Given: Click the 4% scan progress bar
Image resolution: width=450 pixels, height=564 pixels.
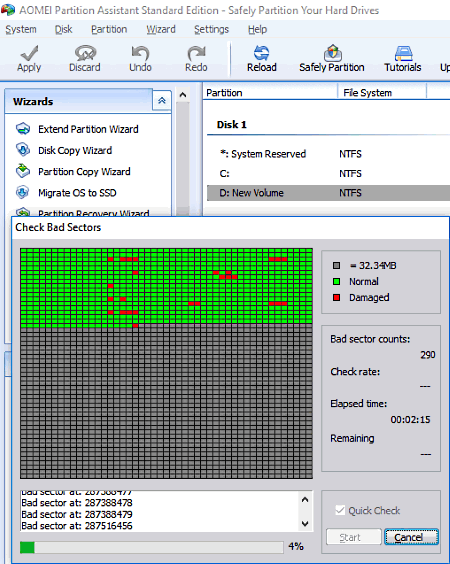Looking at the screenshot, I should point(152,547).
